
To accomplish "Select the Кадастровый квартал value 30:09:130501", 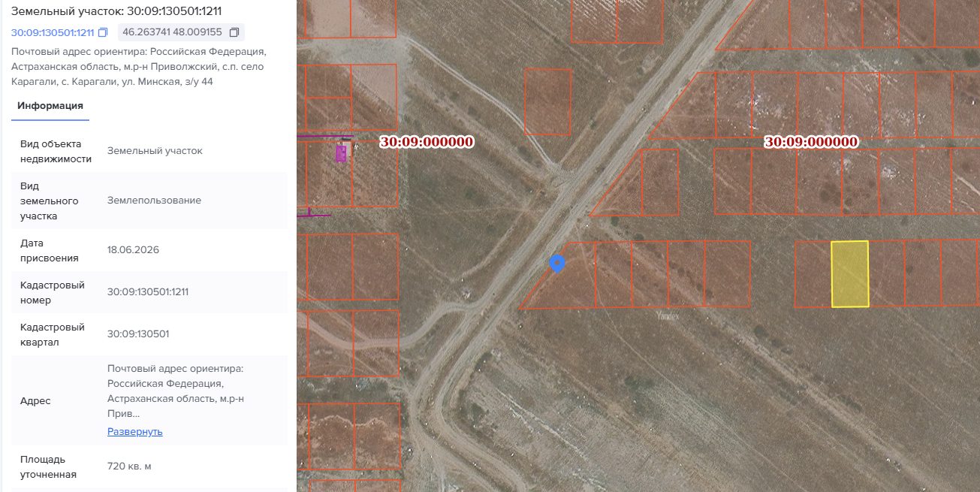I will click(138, 334).
